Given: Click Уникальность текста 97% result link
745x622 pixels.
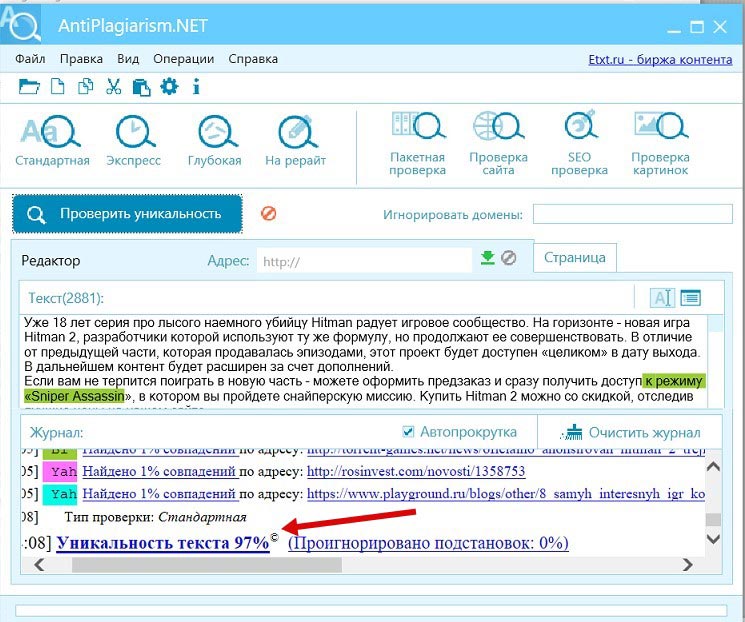Looking at the screenshot, I should point(163,543).
